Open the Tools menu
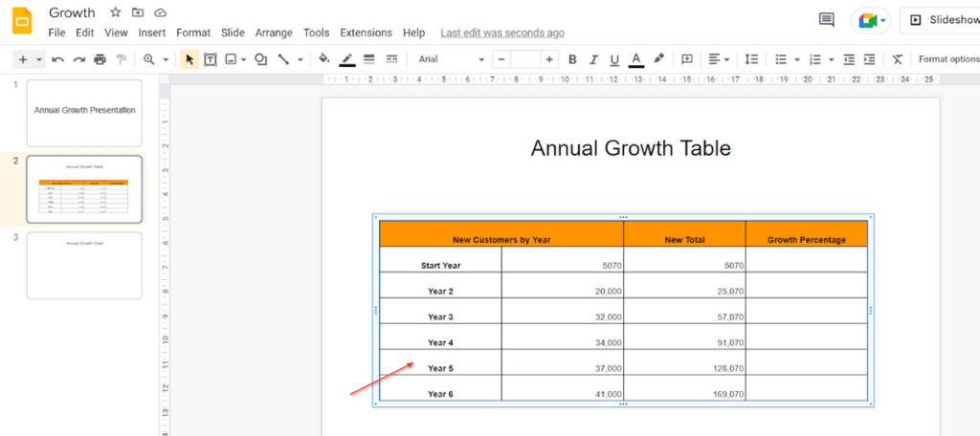This screenshot has width=980, height=436. pyautogui.click(x=316, y=33)
